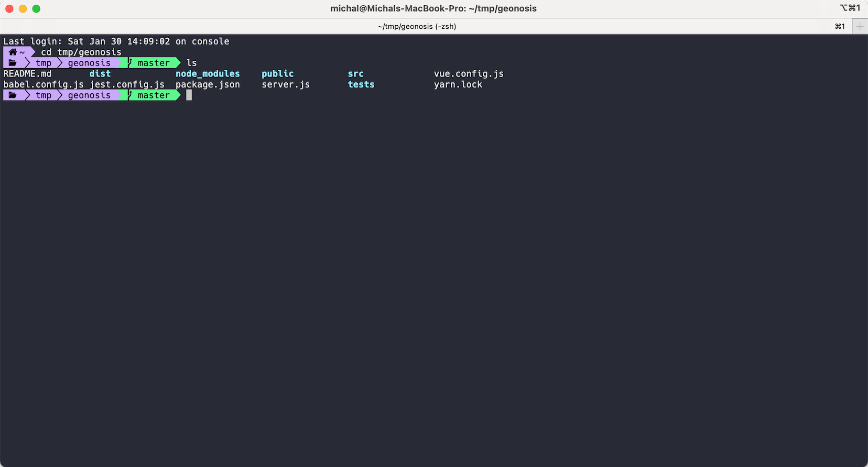Click the window title text
This screenshot has width=868, height=467.
point(433,8)
